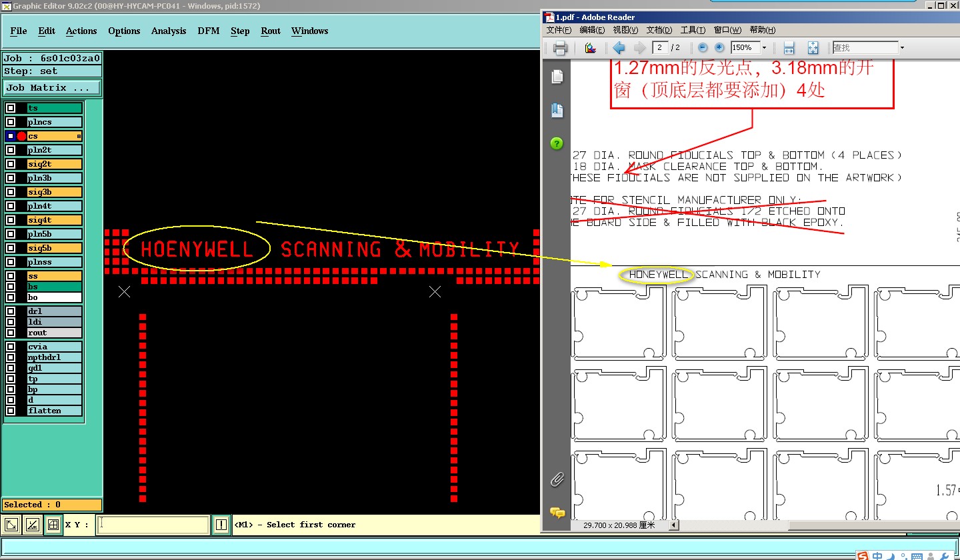The width and height of the screenshot is (960, 560).
Task: Open Adobe Reader 帮助(H) menu
Action: tap(762, 30)
